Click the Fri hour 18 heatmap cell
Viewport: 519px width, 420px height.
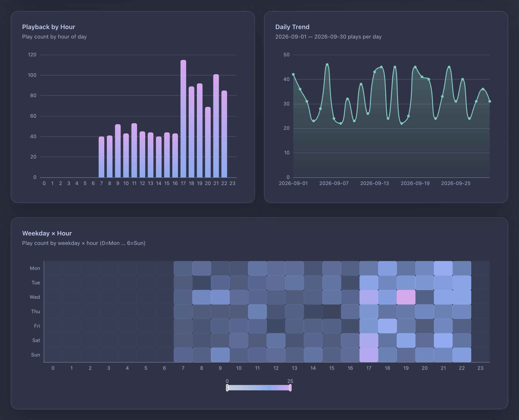(387, 326)
